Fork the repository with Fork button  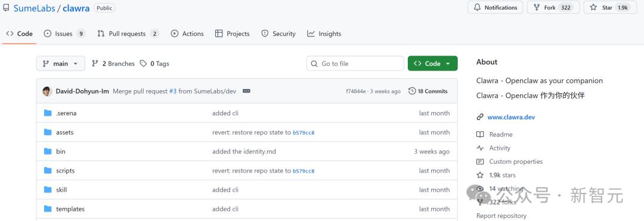[x=553, y=7]
